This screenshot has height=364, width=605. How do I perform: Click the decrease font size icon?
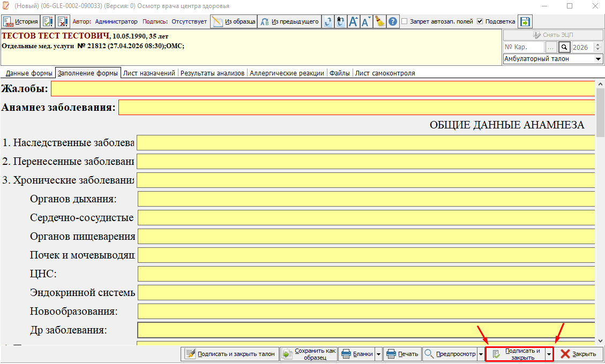point(367,21)
